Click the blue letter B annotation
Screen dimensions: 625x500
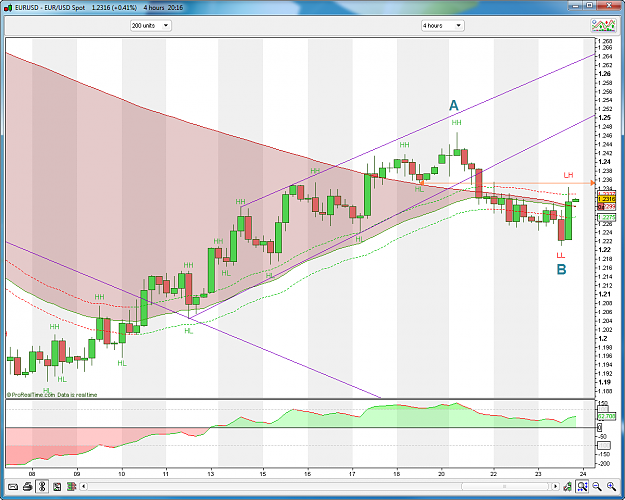click(561, 270)
